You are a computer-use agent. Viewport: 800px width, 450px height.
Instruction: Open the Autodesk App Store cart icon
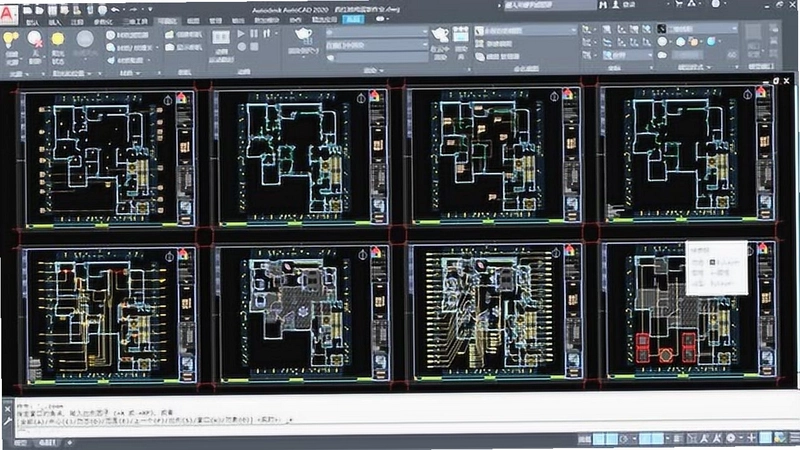pyautogui.click(x=679, y=4)
